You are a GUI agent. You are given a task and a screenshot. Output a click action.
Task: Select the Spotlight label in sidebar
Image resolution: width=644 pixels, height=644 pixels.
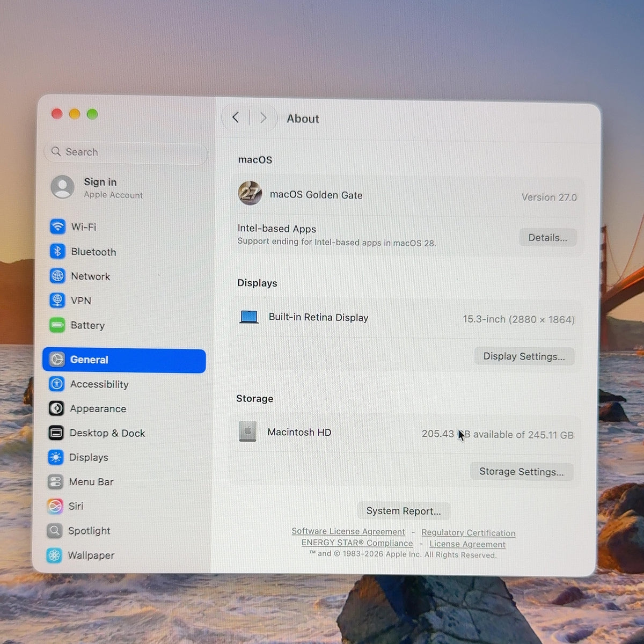pyautogui.click(x=89, y=531)
